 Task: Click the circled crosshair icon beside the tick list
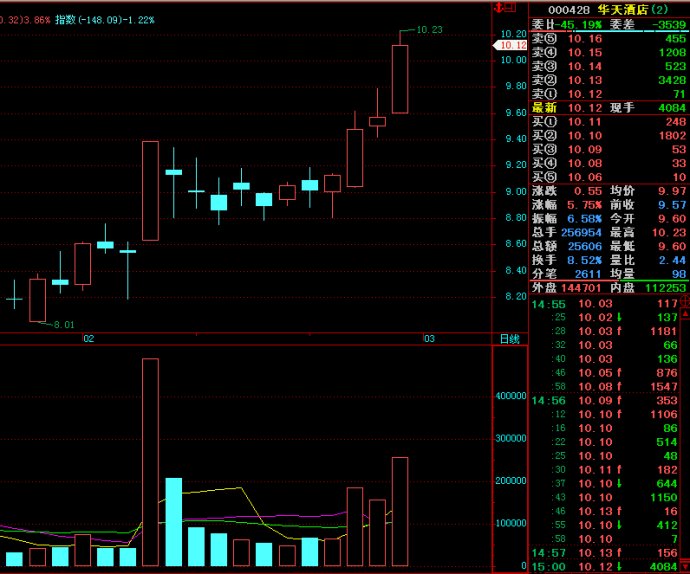click(685, 301)
